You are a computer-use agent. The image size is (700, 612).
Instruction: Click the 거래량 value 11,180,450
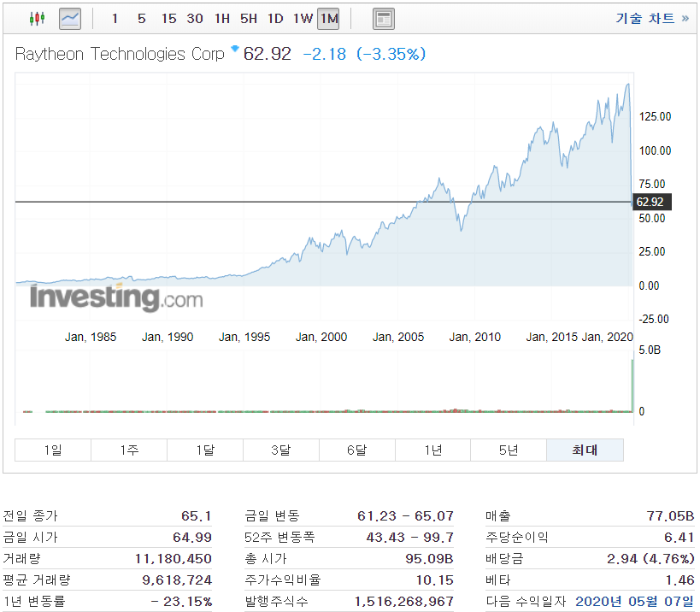(x=174, y=559)
